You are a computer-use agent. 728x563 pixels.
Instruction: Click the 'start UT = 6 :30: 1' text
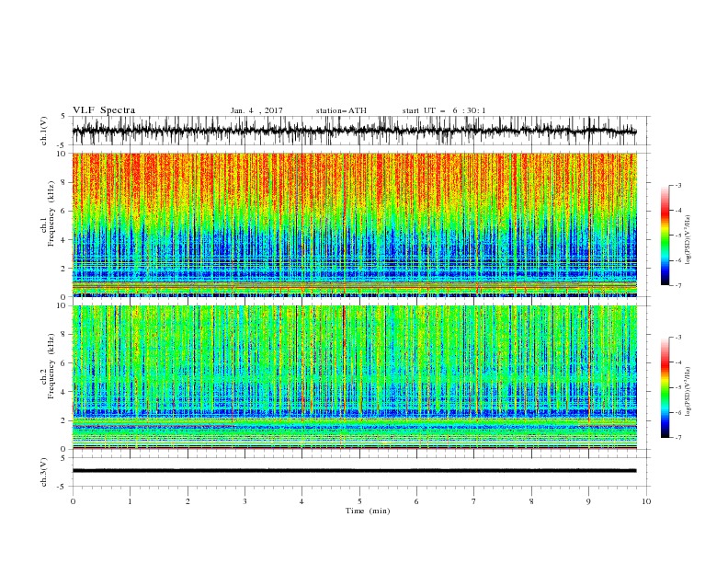pyautogui.click(x=444, y=110)
